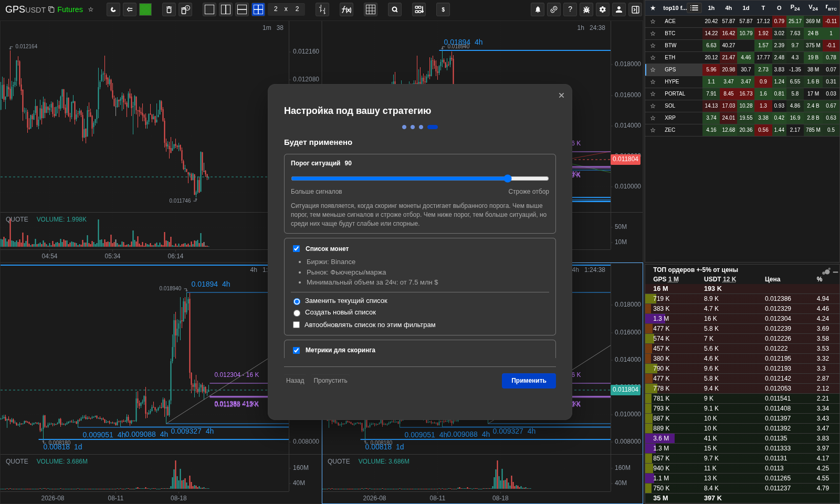Click the table grid icon in toolbar
Image resolution: width=840 pixels, height=504 pixels.
371,9
